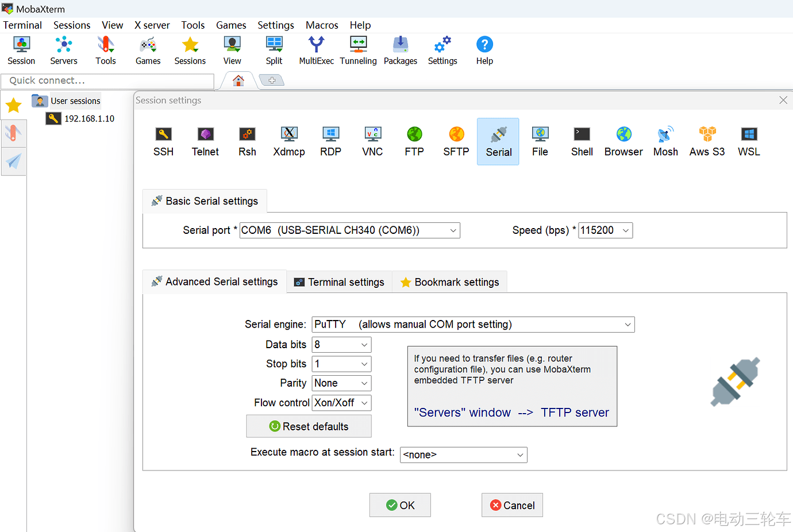Confirm settings with the OK button
Viewport: 793px width, 532px height.
400,505
